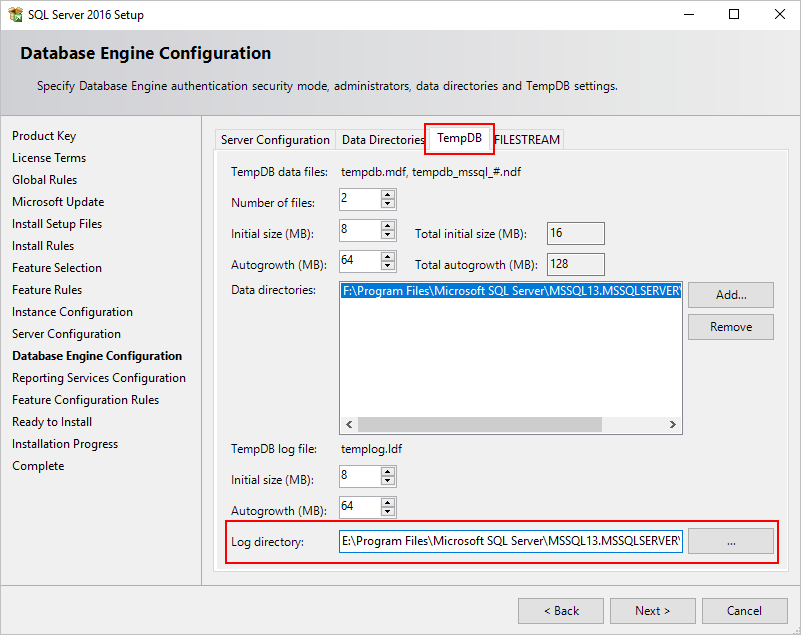Increase Autogrowth value using its up spinner
Screen dimensions: 801x635
(387, 257)
